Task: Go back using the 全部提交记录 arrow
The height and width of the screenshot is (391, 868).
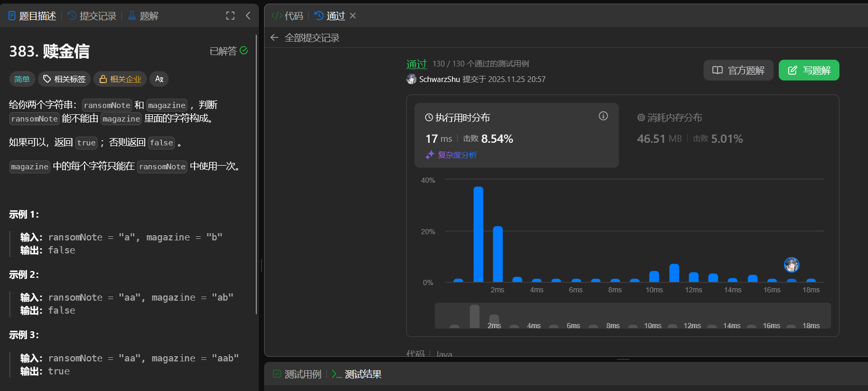Action: (x=274, y=37)
